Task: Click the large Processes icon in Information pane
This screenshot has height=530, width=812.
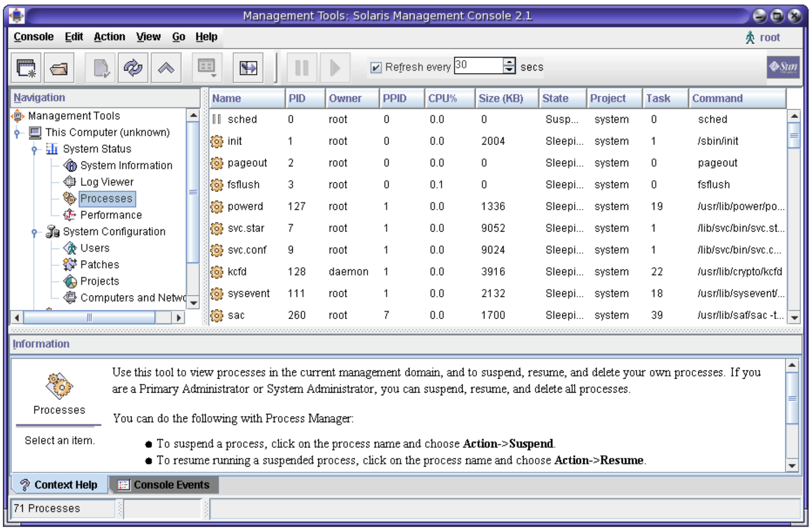Action: tap(59, 386)
